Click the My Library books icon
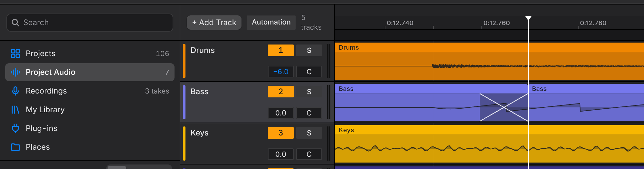Viewport: 644px width, 169px height. [x=15, y=110]
